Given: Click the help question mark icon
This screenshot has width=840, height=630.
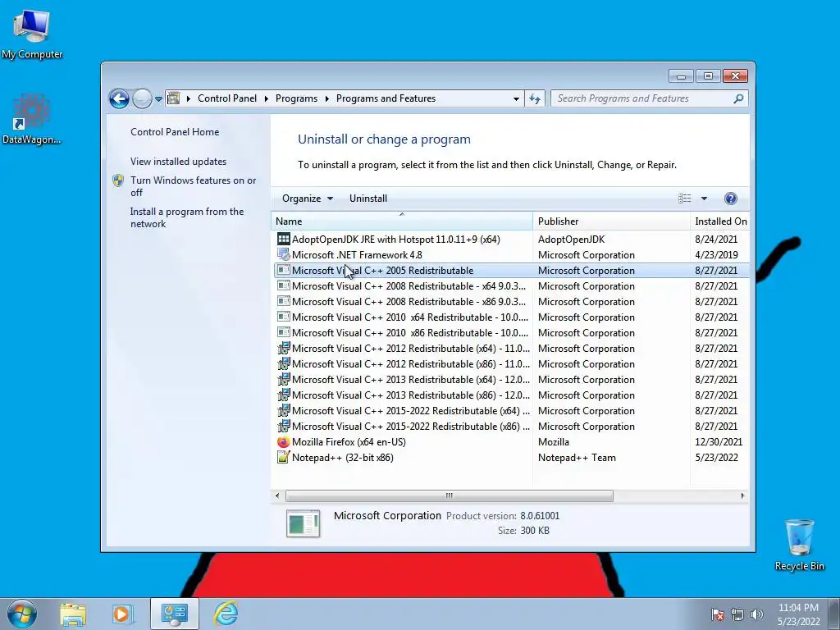Looking at the screenshot, I should (730, 199).
